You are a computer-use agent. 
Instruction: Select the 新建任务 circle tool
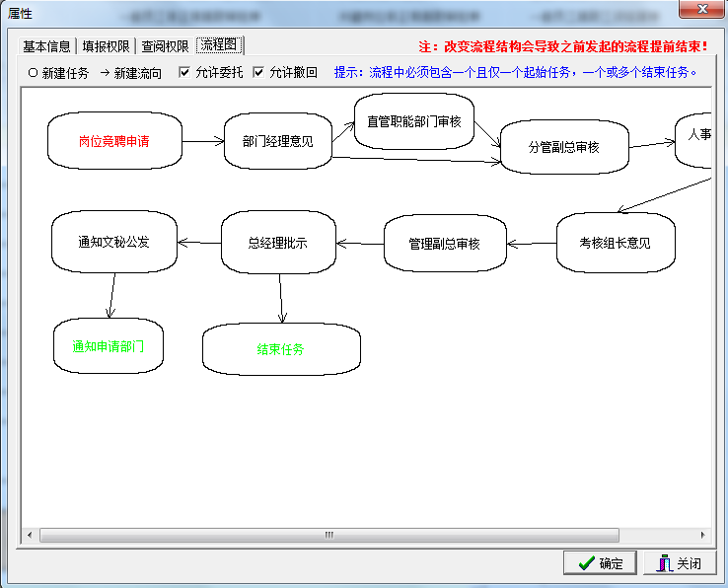click(x=58, y=73)
